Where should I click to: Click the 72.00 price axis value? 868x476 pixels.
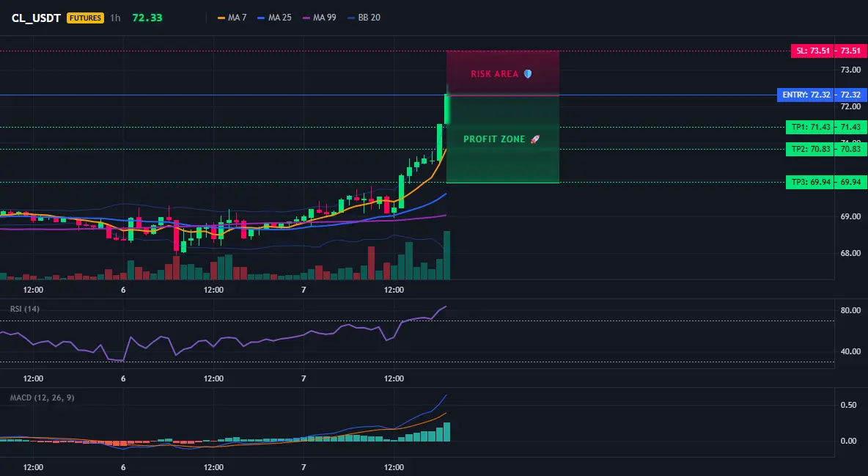point(851,106)
